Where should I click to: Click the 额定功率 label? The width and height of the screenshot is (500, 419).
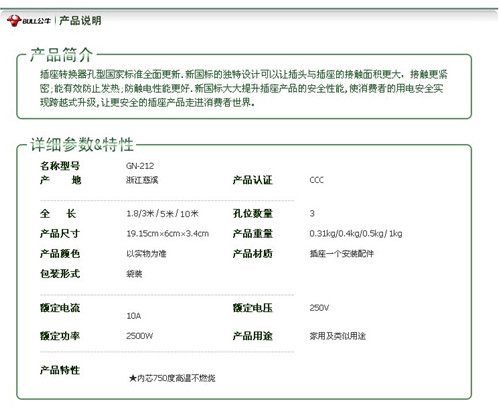pyautogui.click(x=60, y=336)
